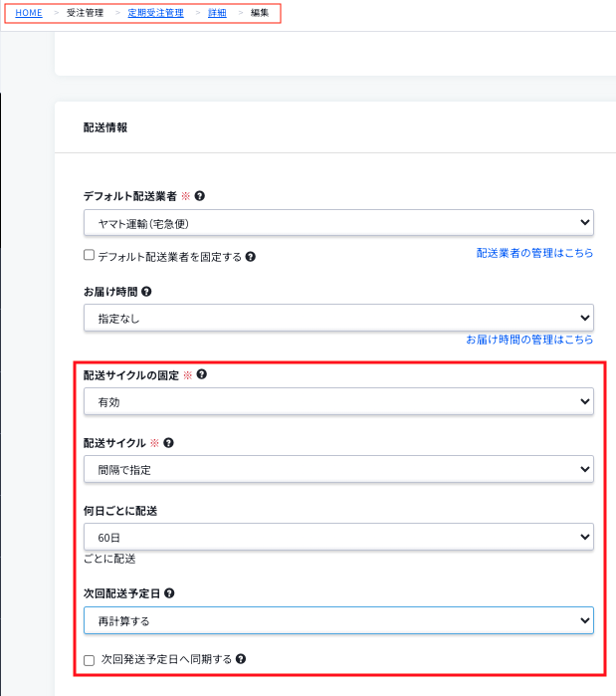Click help icon next to デフォルト配送業者を固定する
616x696 pixels.
251,257
